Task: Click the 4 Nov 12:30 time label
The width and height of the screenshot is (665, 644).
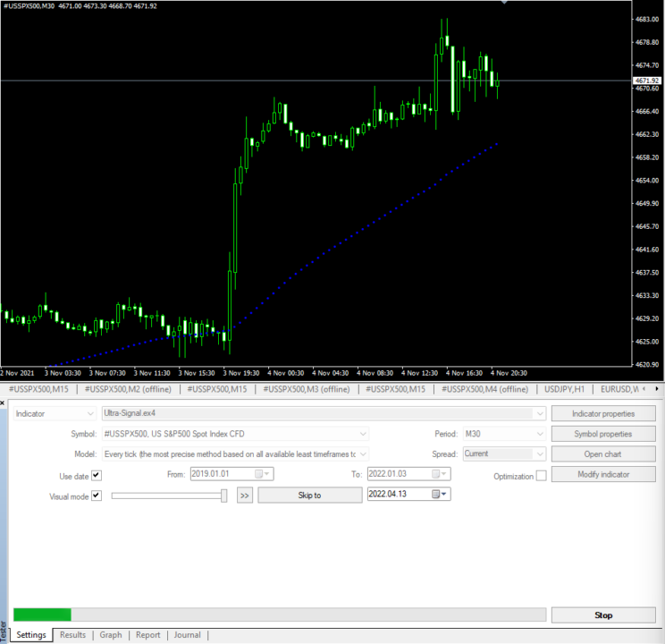Action: tap(419, 373)
